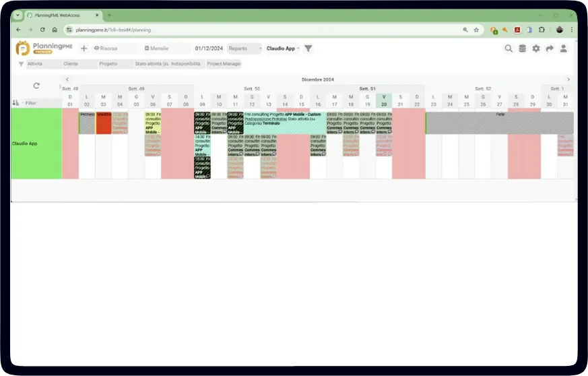Viewport: 588px width, 376px height.
Task: Go to previous month with left chevron
Action: click(67, 80)
